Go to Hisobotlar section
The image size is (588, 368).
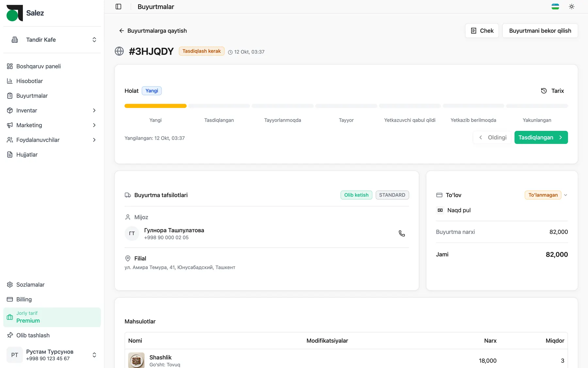pyautogui.click(x=52, y=81)
